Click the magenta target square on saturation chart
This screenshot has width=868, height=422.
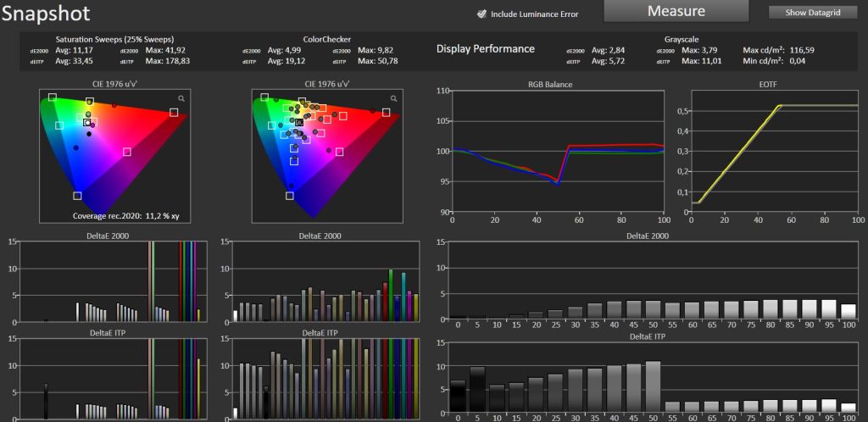tap(127, 152)
